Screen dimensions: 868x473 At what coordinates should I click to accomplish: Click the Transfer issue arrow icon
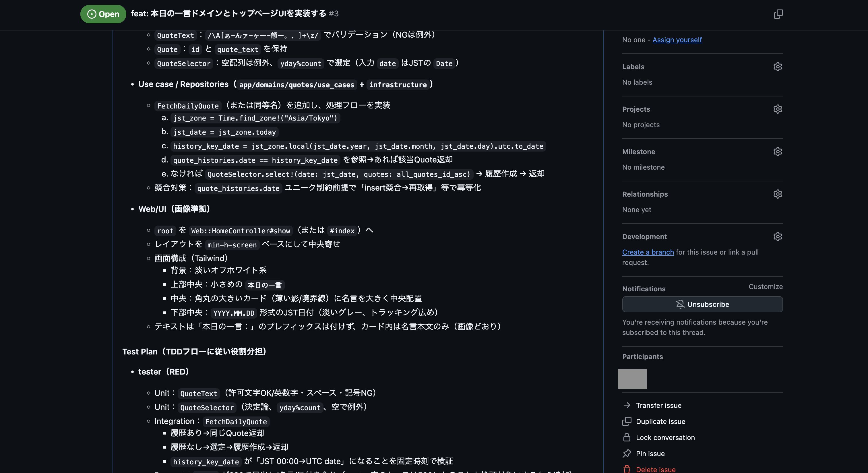[627, 405]
